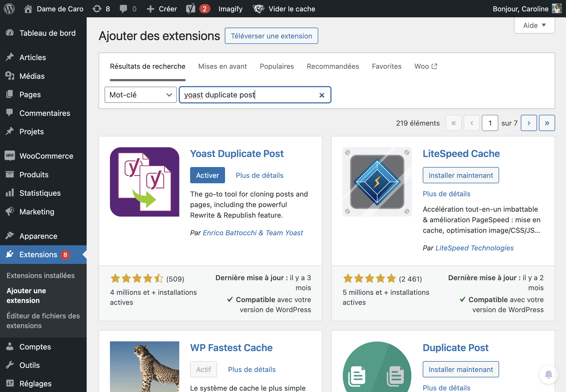566x392 pixels.
Task: Click the Vider le cache rocket icon
Action: (x=259, y=9)
